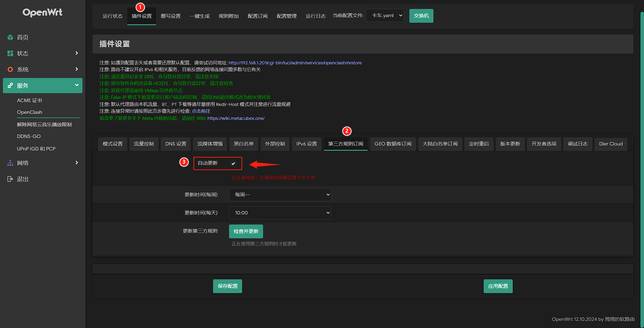644x328 pixels.
Task: Expand the 网络 menu chevron
Action: [x=76, y=163]
